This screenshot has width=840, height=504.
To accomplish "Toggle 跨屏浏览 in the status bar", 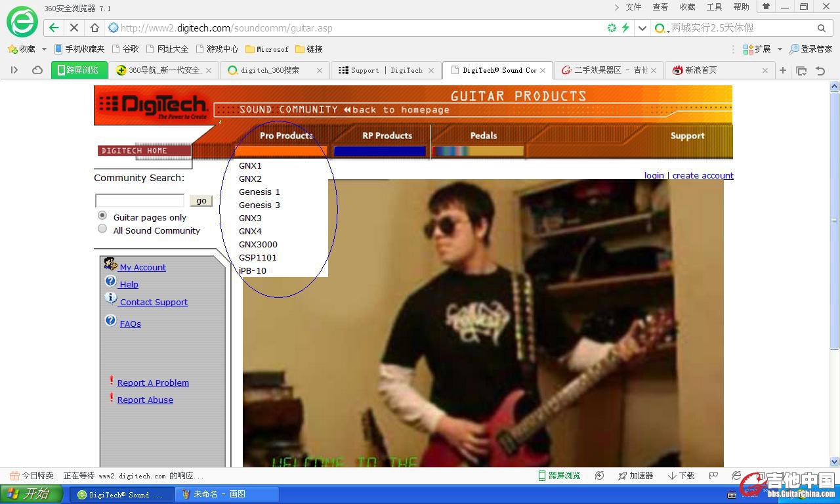I will tap(559, 476).
